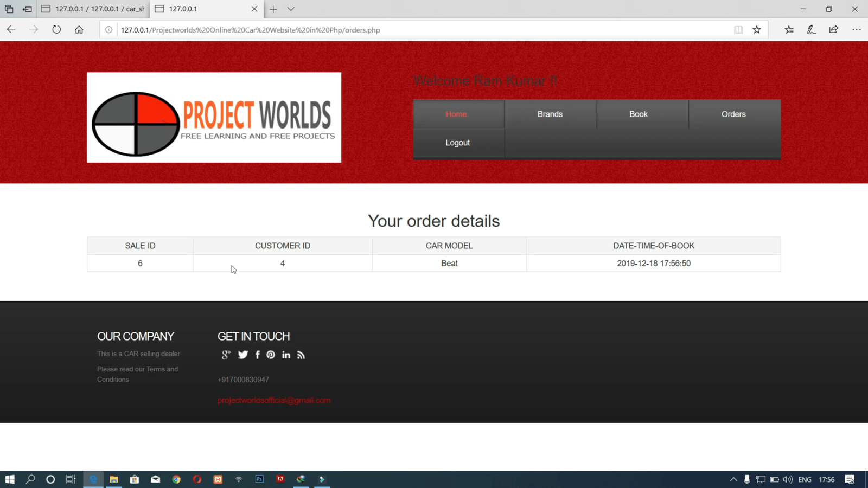Screen dimensions: 868x488
Task: Click the Logout button
Action: 457,143
